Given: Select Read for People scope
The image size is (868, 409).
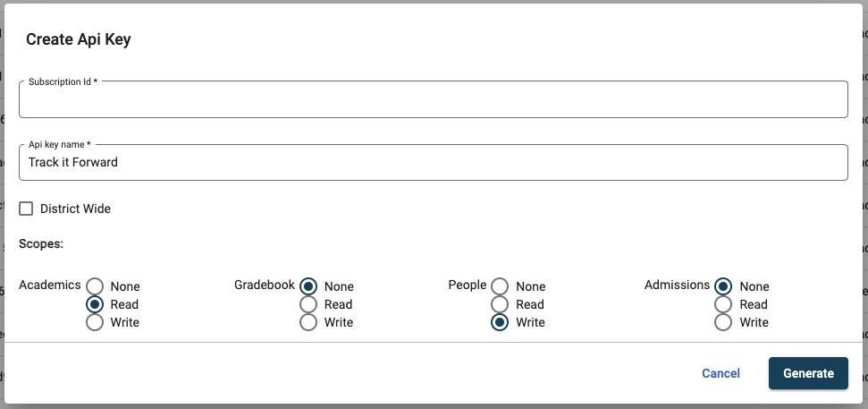Looking at the screenshot, I should pyautogui.click(x=500, y=304).
